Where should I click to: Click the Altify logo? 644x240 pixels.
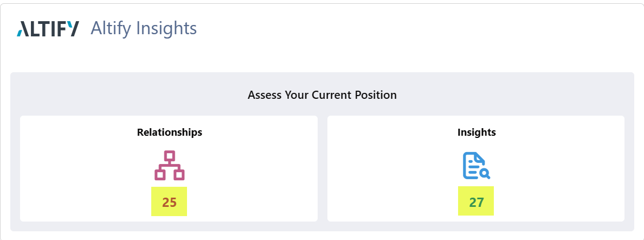[x=48, y=29]
